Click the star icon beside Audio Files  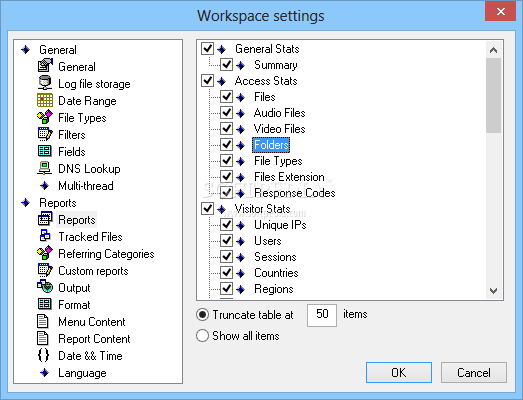coord(240,113)
